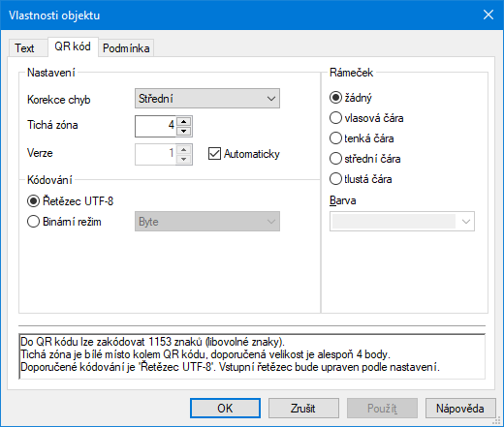504x427 pixels.
Task: Close the Vlastnosti objektu dialog
Action: tap(488, 15)
